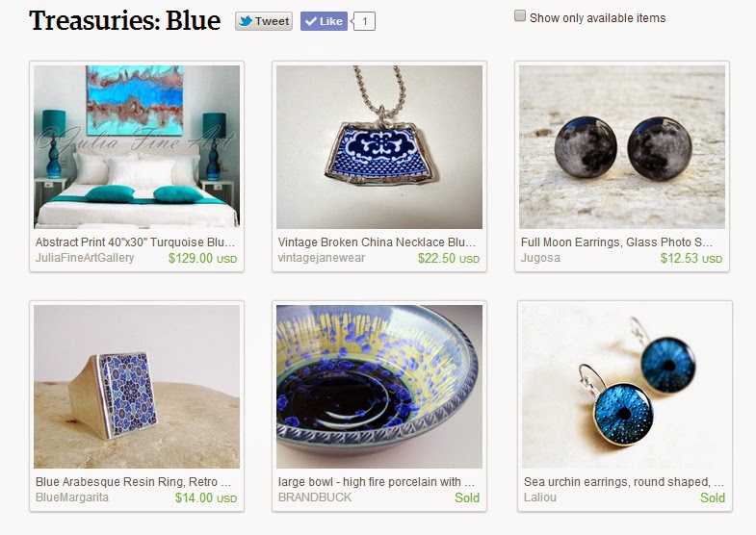Image resolution: width=756 pixels, height=535 pixels.
Task: Visit the JuliaFineArtGallery shop link
Action: (x=85, y=258)
